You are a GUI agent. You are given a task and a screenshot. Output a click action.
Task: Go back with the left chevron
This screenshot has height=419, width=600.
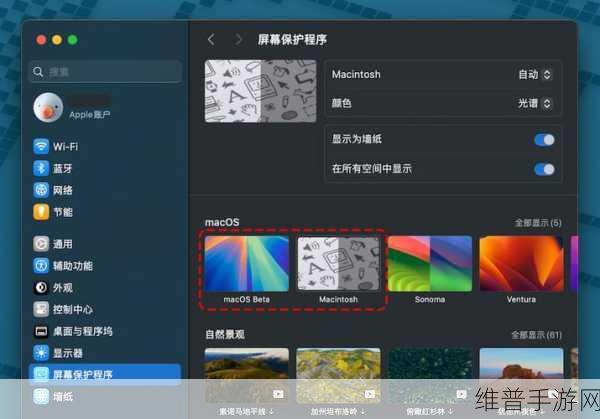(211, 39)
